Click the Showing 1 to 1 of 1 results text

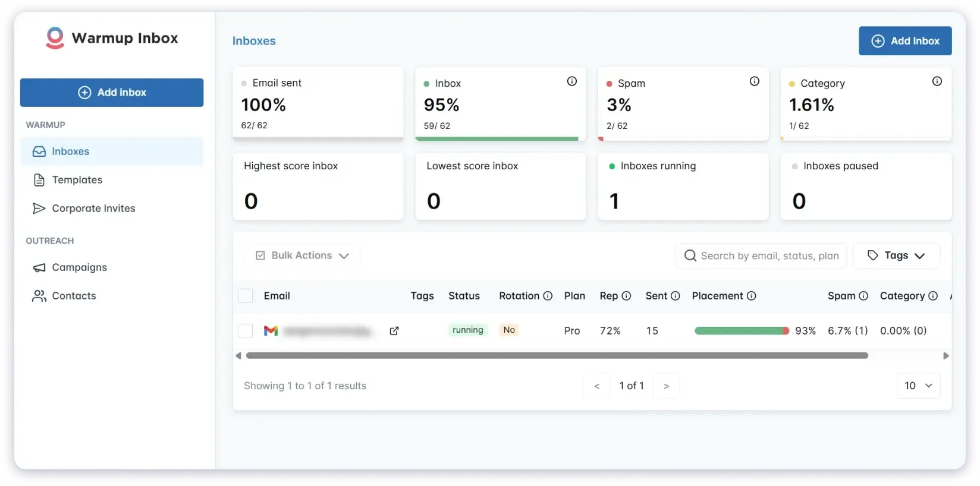coord(305,386)
